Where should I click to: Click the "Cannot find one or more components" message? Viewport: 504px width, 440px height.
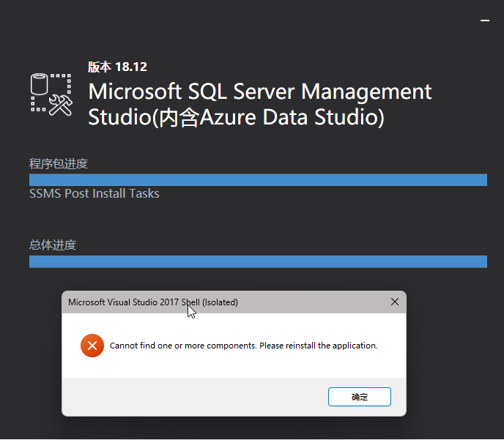point(182,345)
